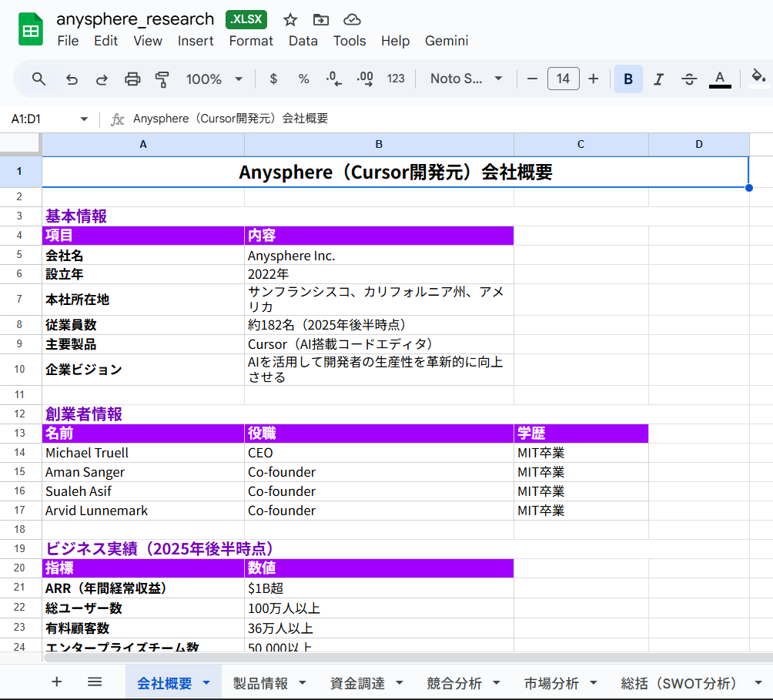Open the zoom 100% dropdown
This screenshot has width=773, height=700.
pyautogui.click(x=214, y=79)
